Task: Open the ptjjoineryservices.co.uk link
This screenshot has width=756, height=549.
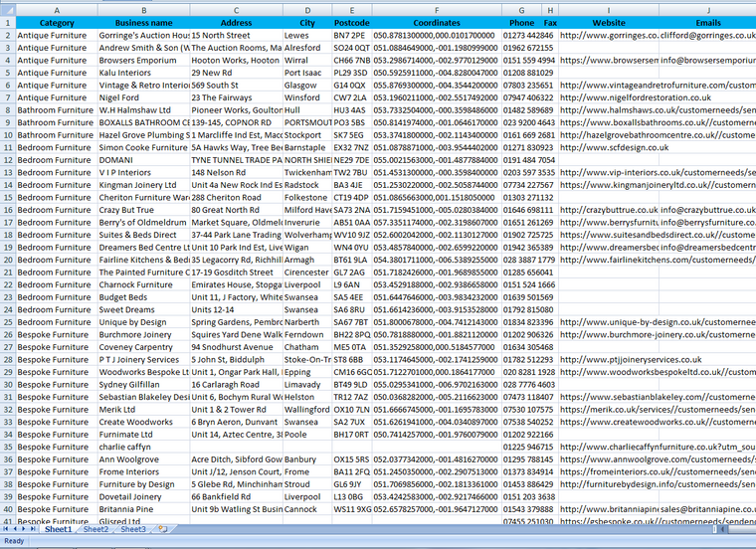Action: [x=631, y=360]
